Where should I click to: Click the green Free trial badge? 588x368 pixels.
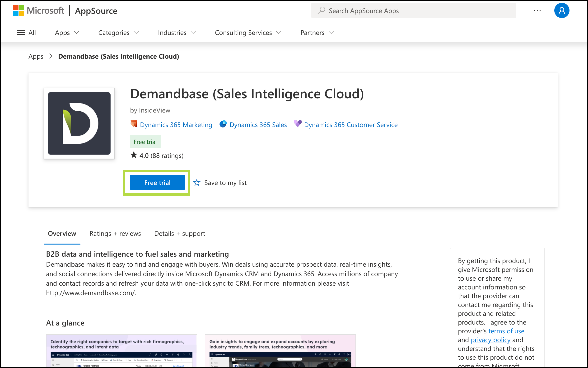pyautogui.click(x=145, y=142)
